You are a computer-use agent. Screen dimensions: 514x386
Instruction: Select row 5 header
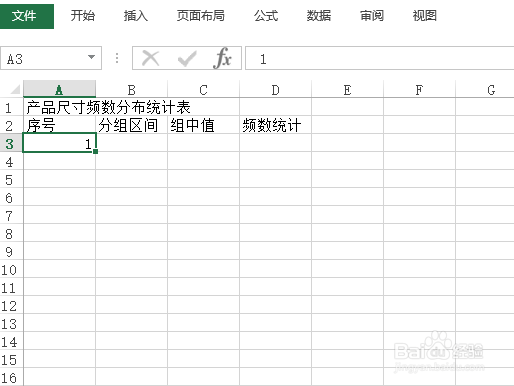[x=11, y=179]
